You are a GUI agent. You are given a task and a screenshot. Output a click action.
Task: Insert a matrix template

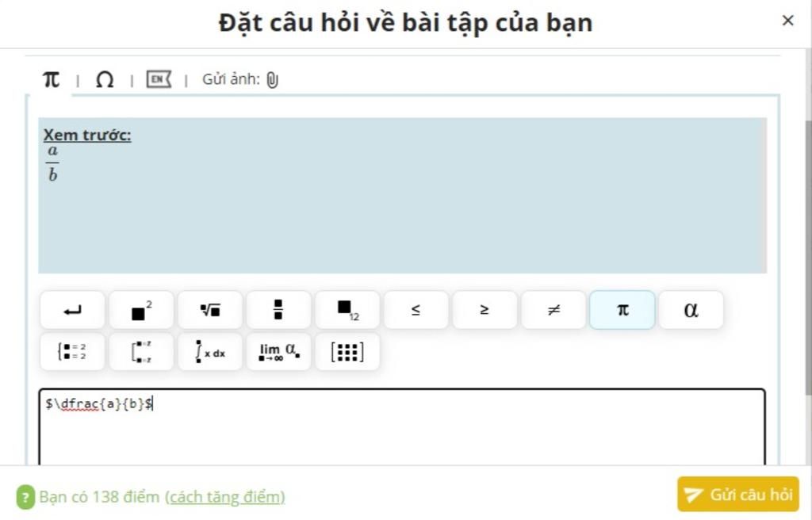point(347,352)
